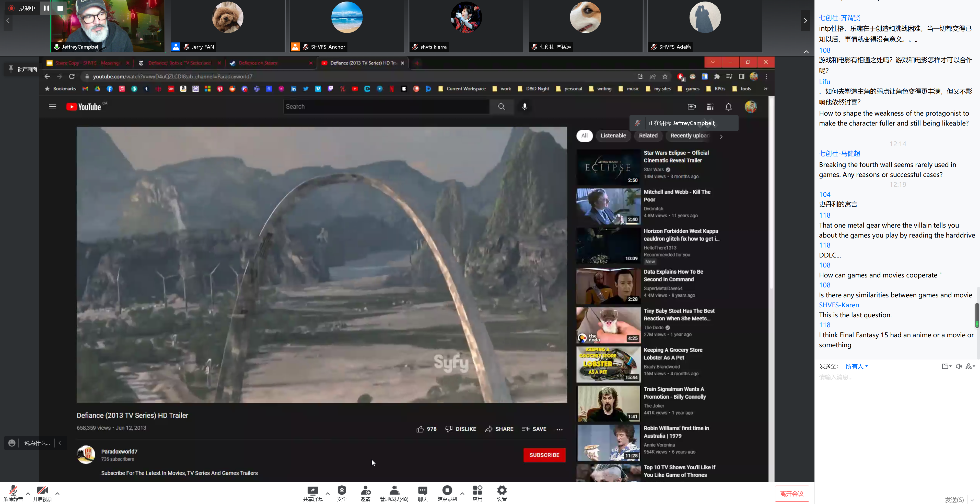Collapse the say-something reaction bar
This screenshot has height=504, width=980.
click(x=60, y=443)
